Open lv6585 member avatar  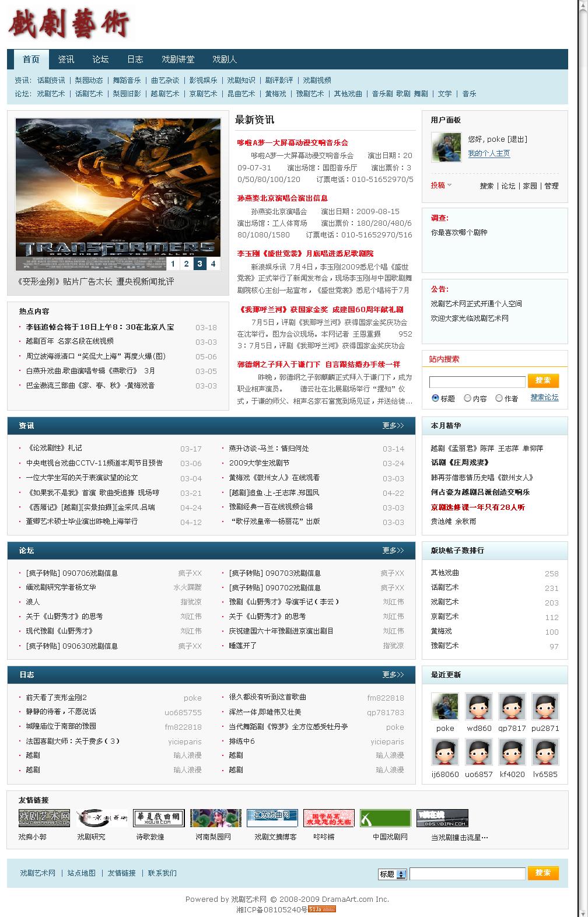click(545, 752)
